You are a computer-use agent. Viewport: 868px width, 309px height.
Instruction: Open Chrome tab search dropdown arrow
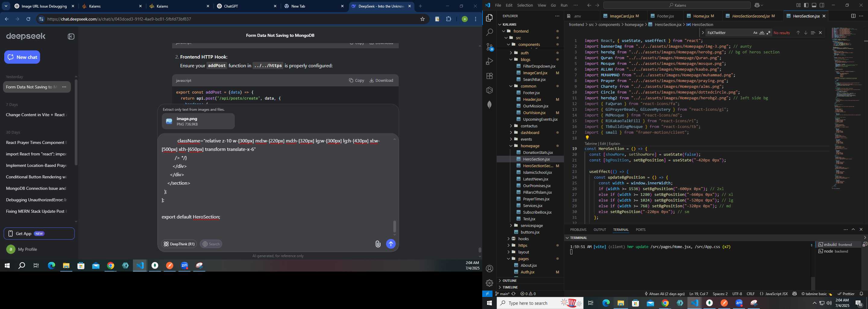tap(6, 6)
